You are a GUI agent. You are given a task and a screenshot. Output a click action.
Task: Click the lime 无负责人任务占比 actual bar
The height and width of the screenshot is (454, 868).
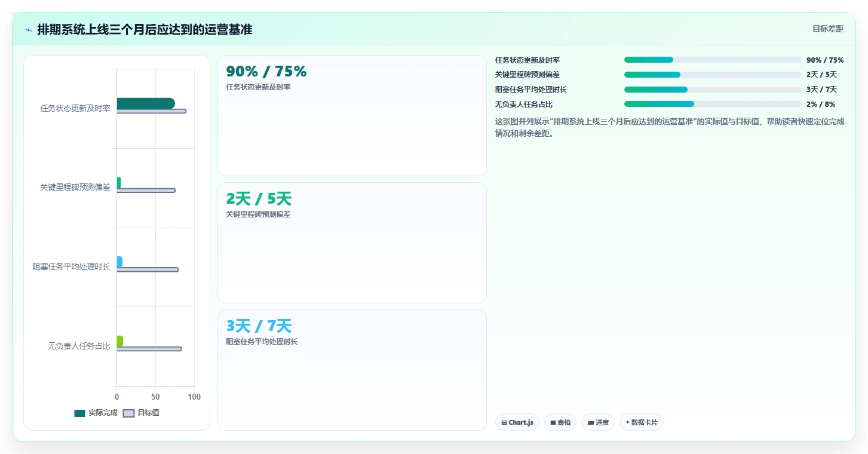point(120,341)
